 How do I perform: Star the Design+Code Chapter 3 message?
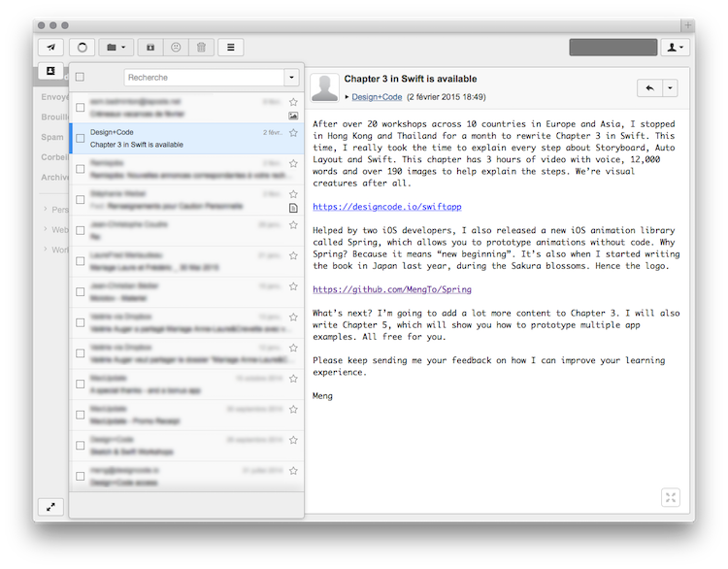coord(293,132)
